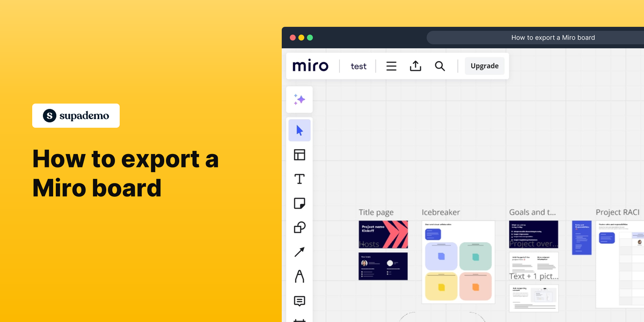644x322 pixels.
Task: Click the teal sticky in Icebreaker frame
Action: [475, 257]
